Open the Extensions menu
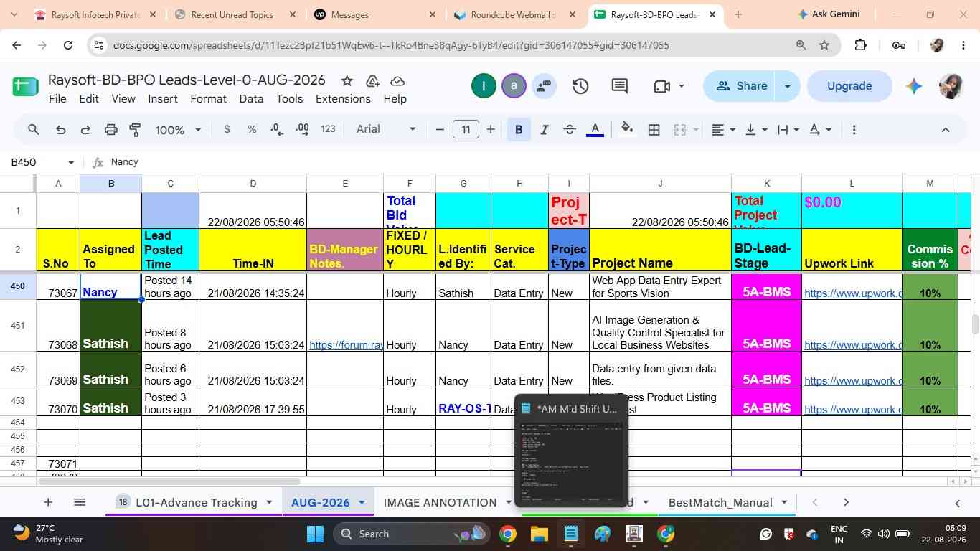Screen dimensions: 980x551 (343, 99)
